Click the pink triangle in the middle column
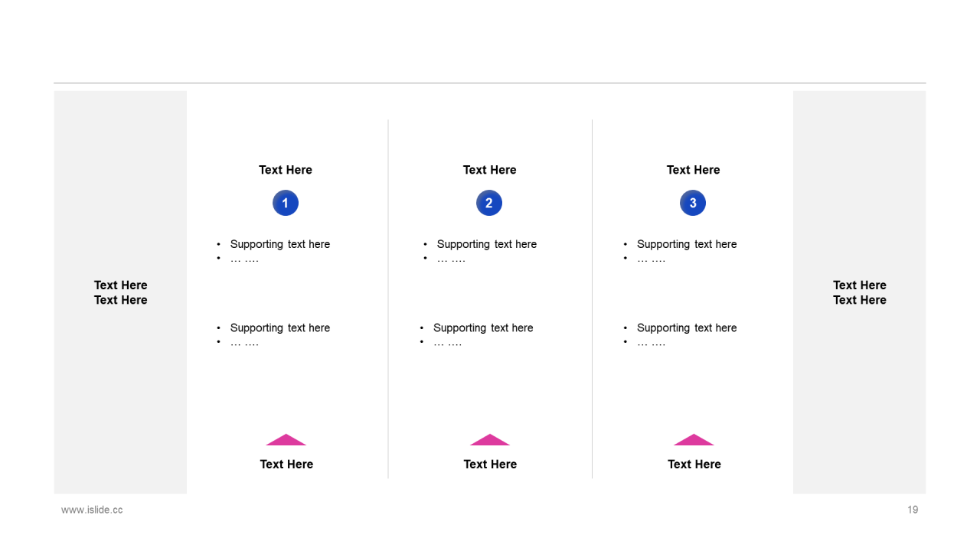The image size is (980, 551). pos(490,440)
